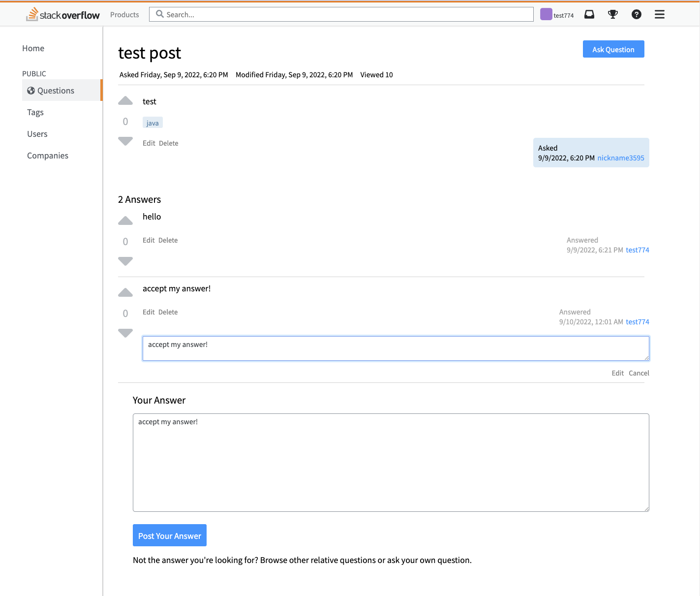
Task: Edit the question 'test'
Action: [x=149, y=143]
